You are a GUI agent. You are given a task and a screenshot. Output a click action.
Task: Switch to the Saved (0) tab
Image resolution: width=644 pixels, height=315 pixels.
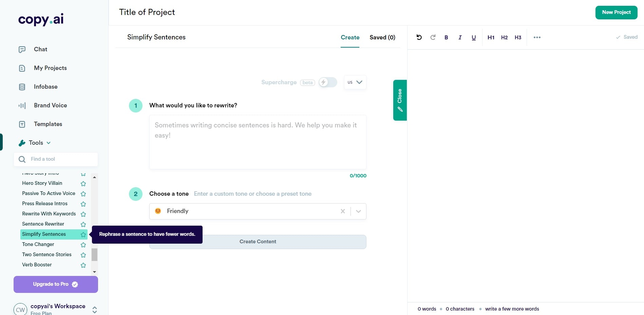coord(382,37)
